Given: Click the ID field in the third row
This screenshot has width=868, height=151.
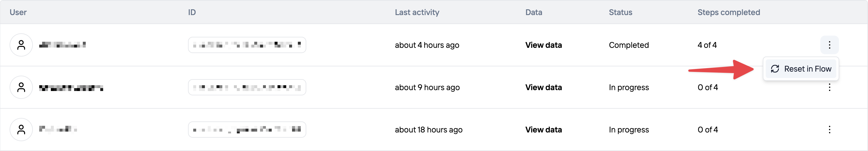Looking at the screenshot, I should point(247,130).
